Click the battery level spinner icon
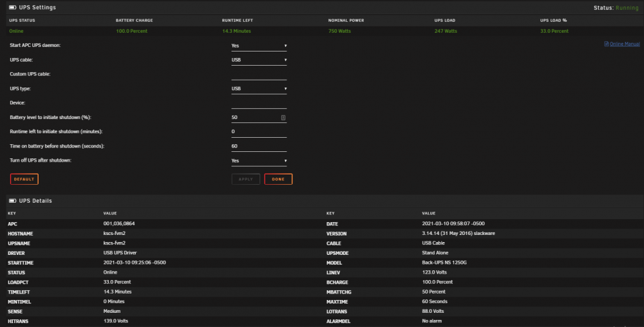 point(283,118)
